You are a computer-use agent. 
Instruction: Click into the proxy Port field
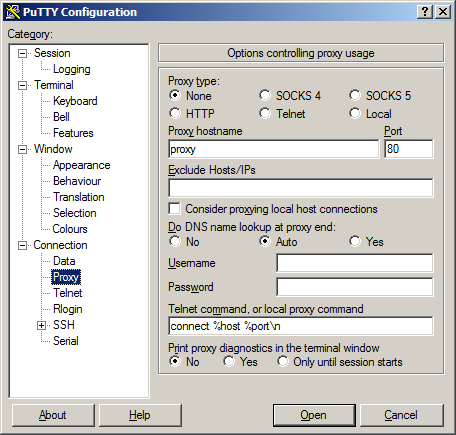pos(409,149)
